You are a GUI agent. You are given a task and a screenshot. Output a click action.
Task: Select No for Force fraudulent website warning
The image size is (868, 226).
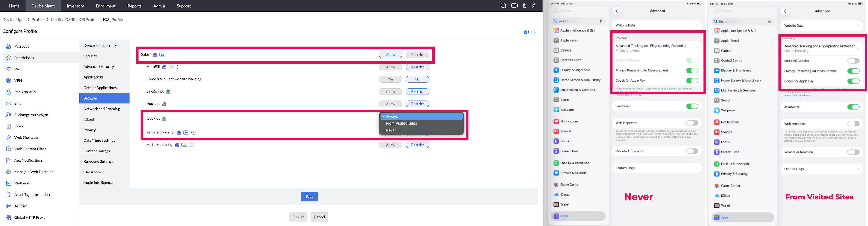[417, 79]
